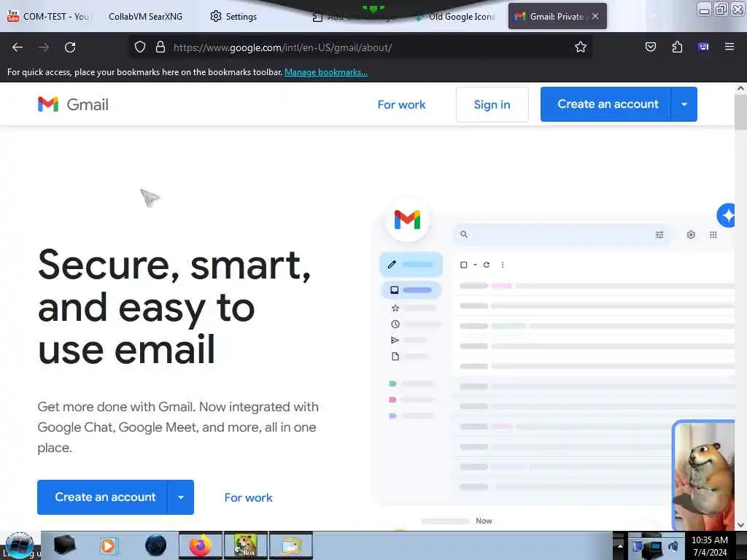The image size is (747, 560).
Task: Go back using the browser back arrow
Action: (x=18, y=47)
